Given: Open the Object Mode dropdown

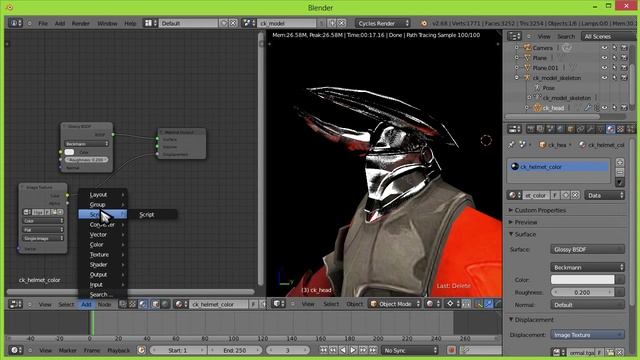Looking at the screenshot, I should tap(395, 304).
